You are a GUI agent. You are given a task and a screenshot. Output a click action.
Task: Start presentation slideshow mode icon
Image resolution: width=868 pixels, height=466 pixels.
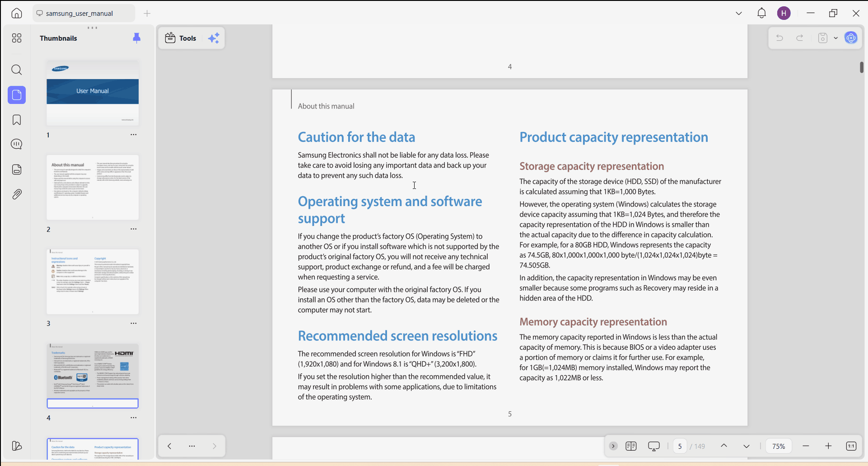(654, 446)
